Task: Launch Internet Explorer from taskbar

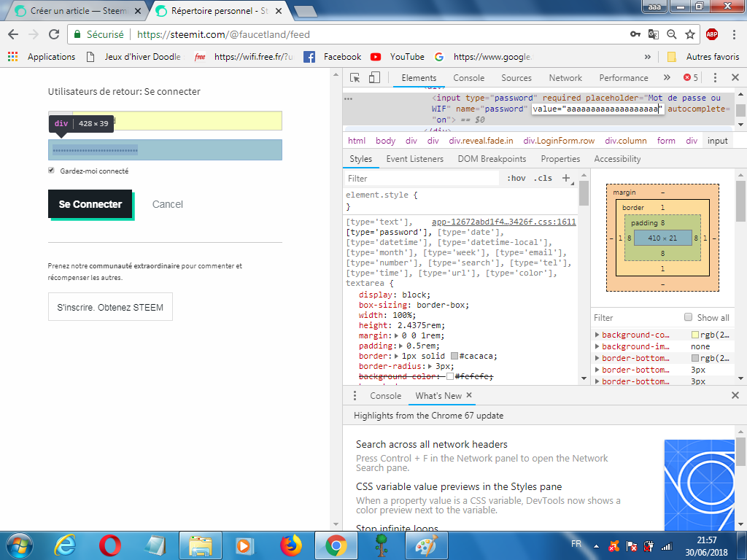Action: (x=65, y=545)
